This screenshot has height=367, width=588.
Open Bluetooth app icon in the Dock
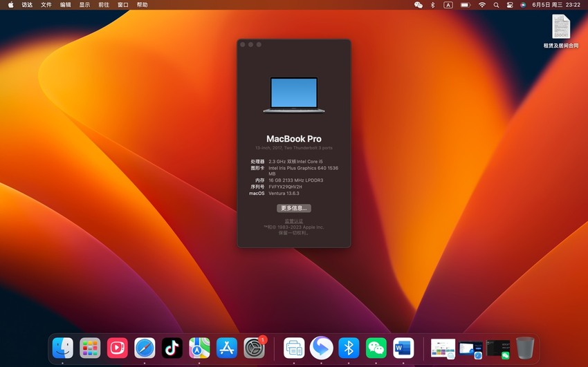pos(349,348)
